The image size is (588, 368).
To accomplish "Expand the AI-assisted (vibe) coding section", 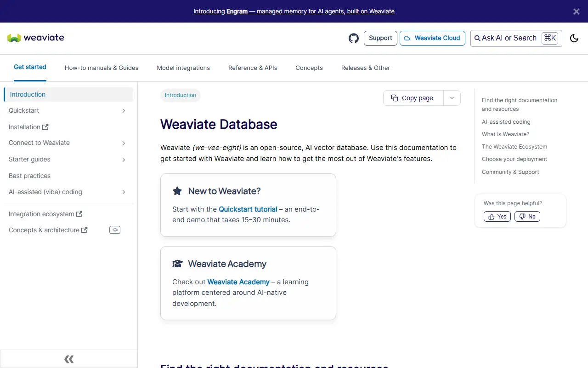I will click(x=124, y=192).
